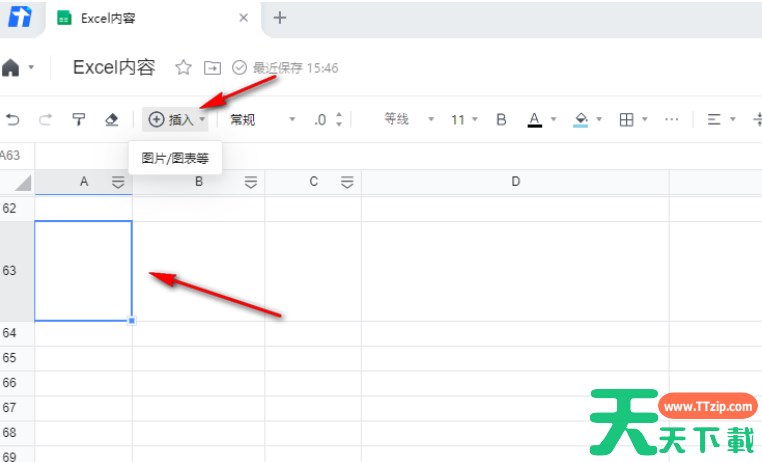The height and width of the screenshot is (462, 762).
Task: Open column A filter icon
Action: point(118,183)
